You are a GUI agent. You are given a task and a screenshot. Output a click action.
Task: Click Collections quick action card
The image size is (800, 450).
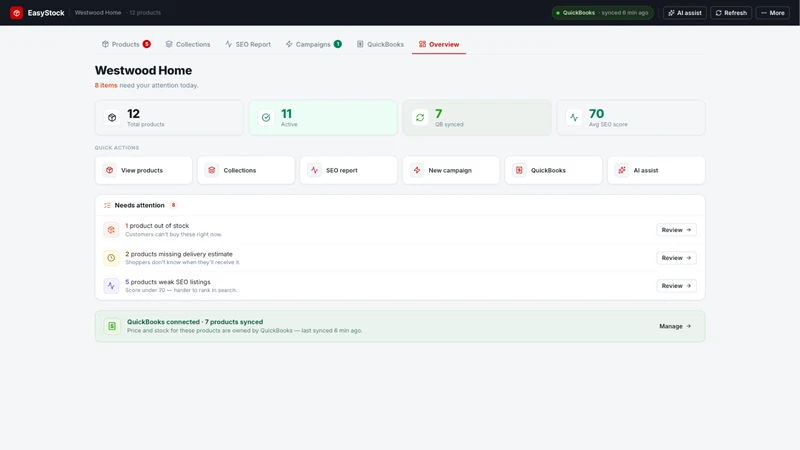246,170
